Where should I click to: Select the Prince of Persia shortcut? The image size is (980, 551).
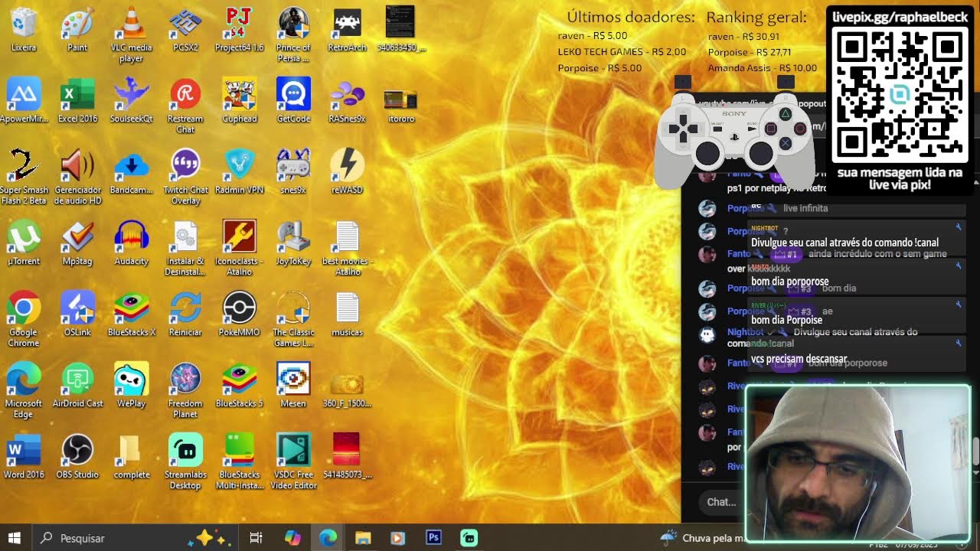(x=293, y=35)
